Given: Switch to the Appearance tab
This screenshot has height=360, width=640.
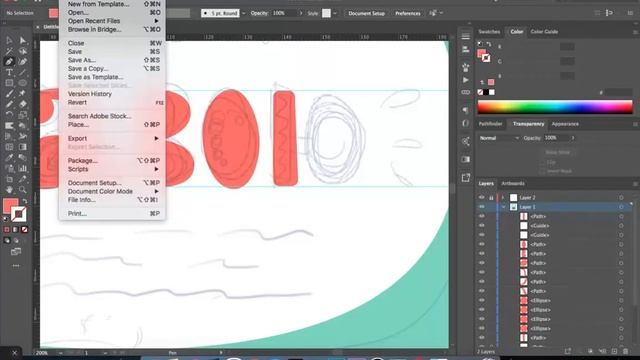Looking at the screenshot, I should [x=565, y=124].
